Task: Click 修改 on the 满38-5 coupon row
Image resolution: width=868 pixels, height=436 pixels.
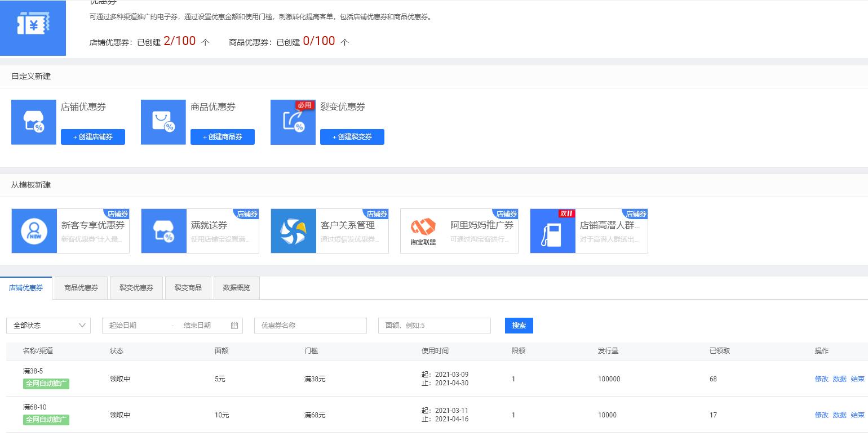Action: point(821,379)
